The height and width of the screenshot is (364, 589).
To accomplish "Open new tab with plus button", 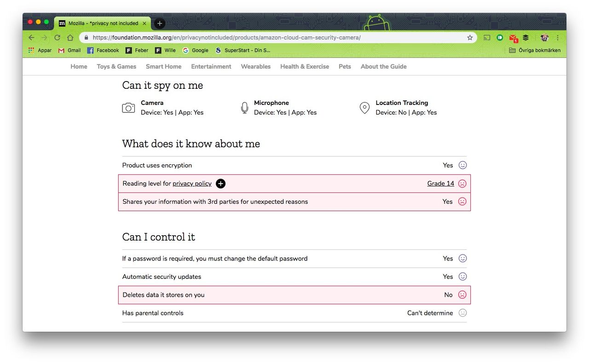I will [159, 23].
